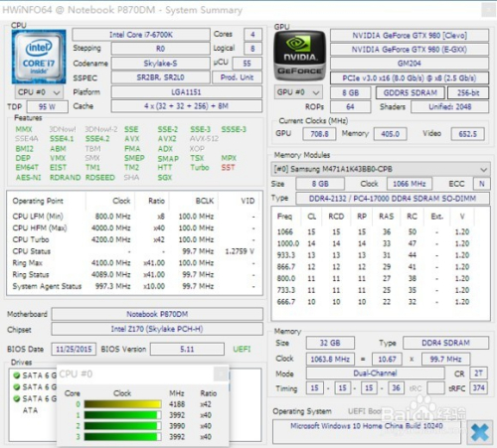Close the CPU #0 popup window
Viewport: 497px width, 448px height.
(221, 374)
